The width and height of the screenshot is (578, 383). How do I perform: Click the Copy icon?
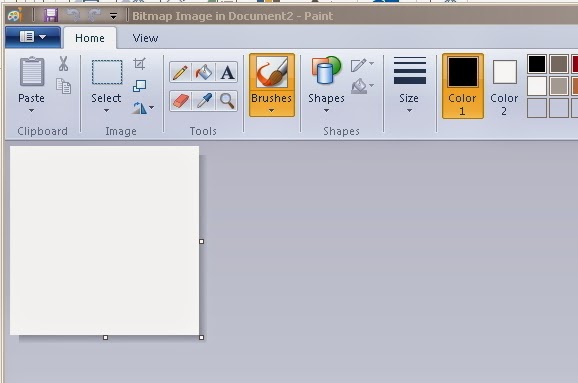(x=63, y=86)
